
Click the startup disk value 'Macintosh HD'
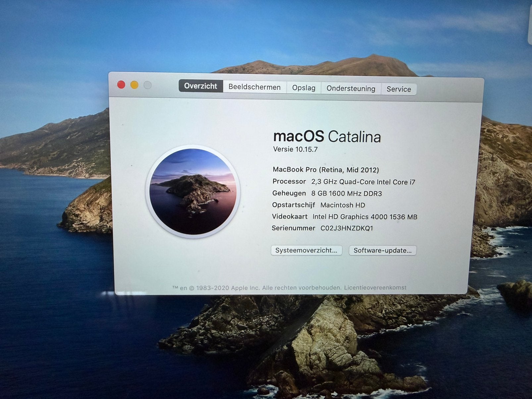click(343, 205)
